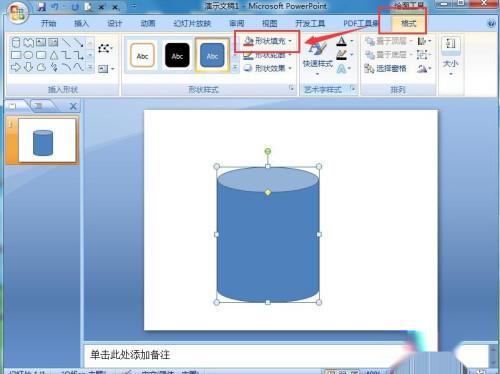Click the text fill letter A icon
The height and width of the screenshot is (374, 500).
341,41
